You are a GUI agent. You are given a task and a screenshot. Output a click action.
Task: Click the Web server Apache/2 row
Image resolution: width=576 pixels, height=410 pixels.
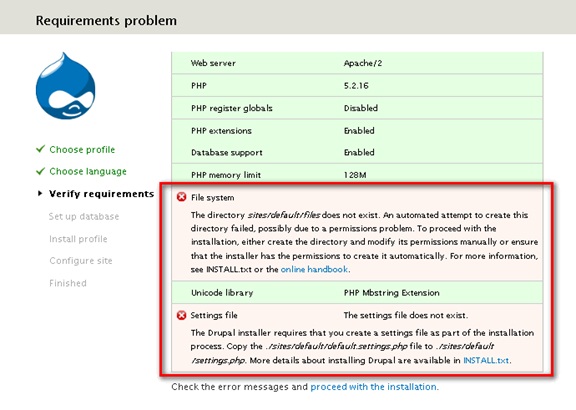tap(357, 63)
